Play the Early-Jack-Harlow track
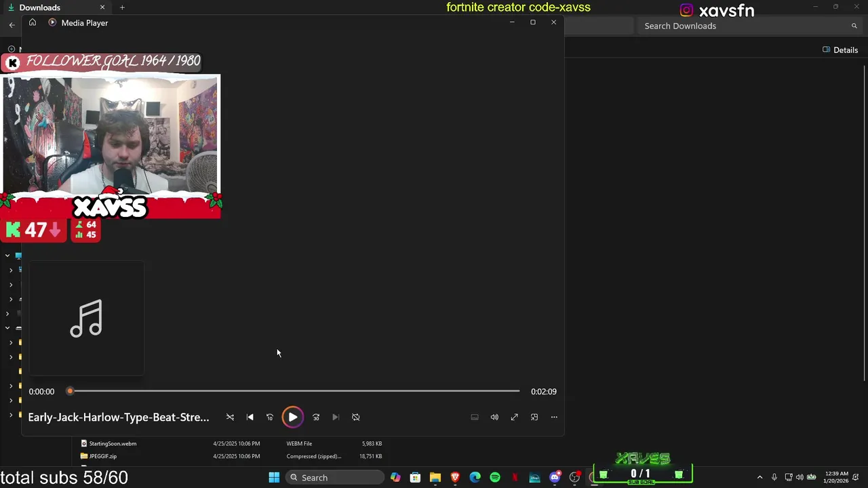This screenshot has width=868, height=488. pos(293,418)
